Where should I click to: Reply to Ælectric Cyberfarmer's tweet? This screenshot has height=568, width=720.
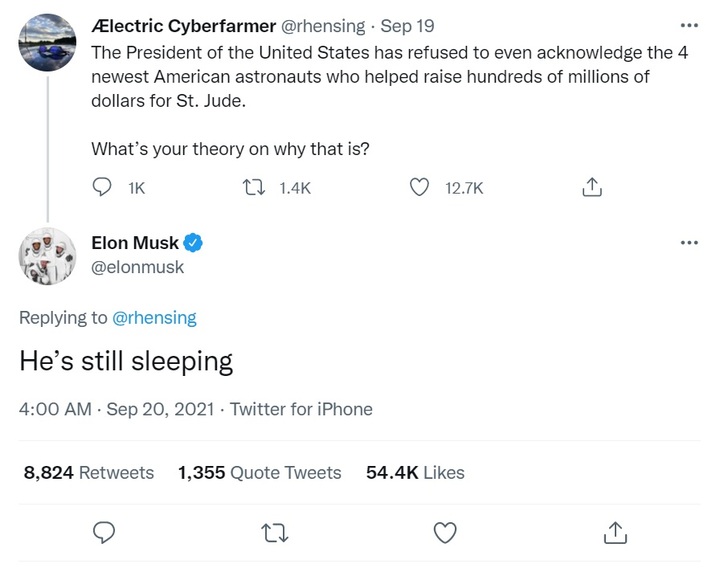point(101,187)
